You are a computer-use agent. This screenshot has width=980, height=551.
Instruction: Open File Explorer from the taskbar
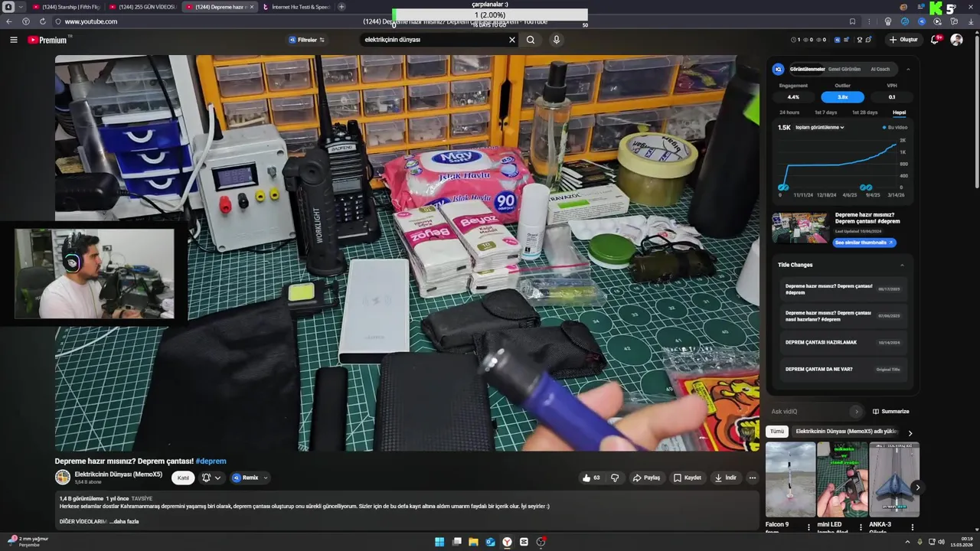point(473,542)
